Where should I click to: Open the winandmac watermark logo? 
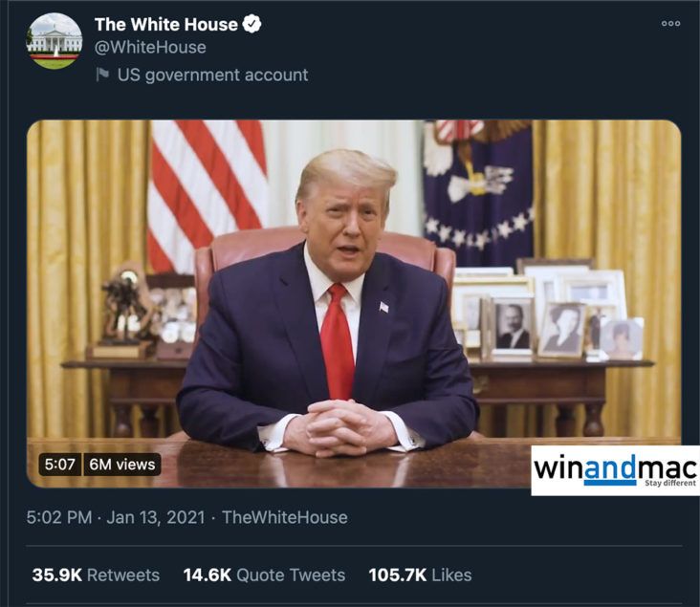pos(615,470)
